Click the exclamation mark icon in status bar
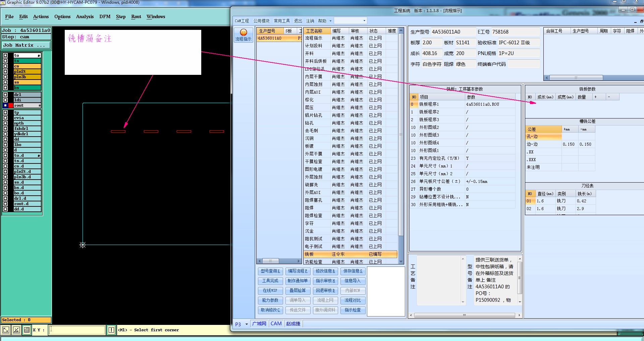Image resolution: width=644 pixels, height=341 pixels. [x=111, y=330]
